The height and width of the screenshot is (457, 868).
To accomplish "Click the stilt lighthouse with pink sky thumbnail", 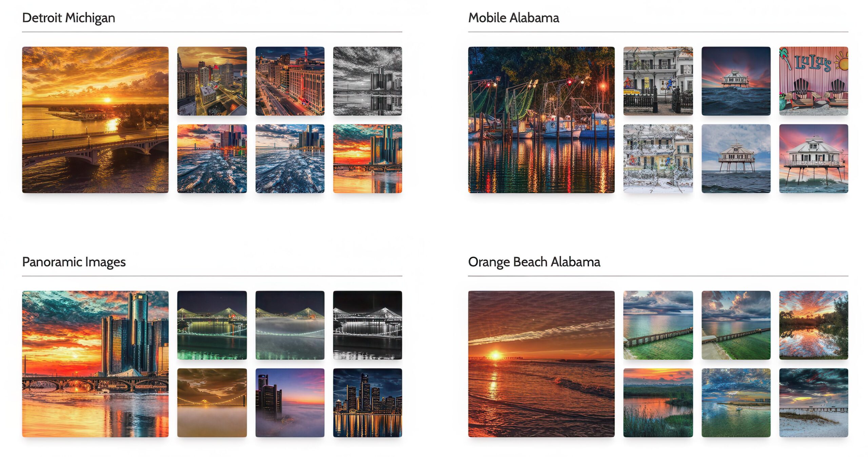I will [x=813, y=159].
